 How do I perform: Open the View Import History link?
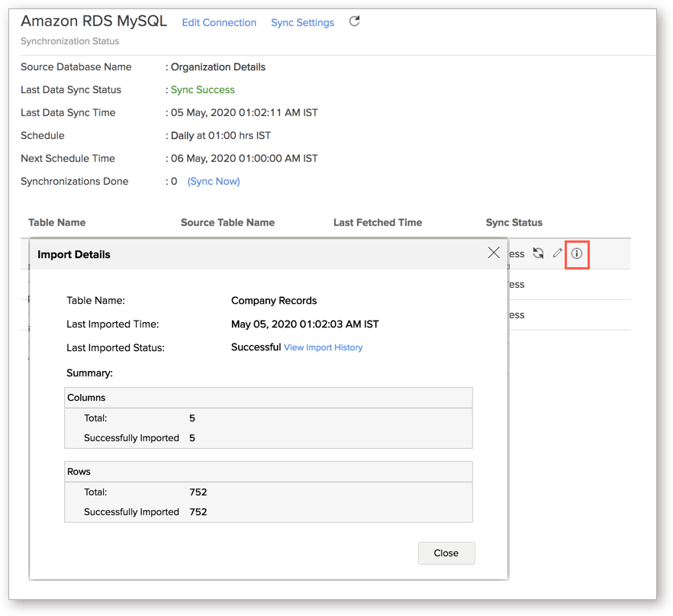click(x=324, y=347)
